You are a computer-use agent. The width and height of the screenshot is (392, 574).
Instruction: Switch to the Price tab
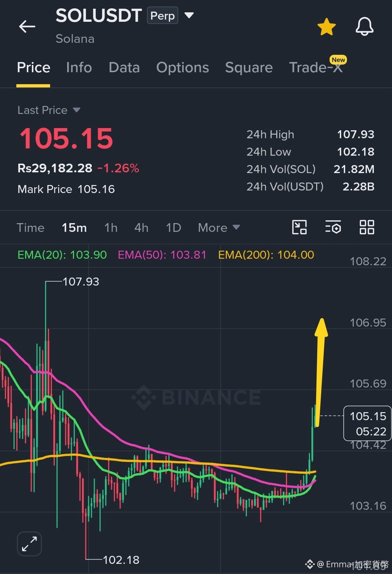[x=33, y=67]
